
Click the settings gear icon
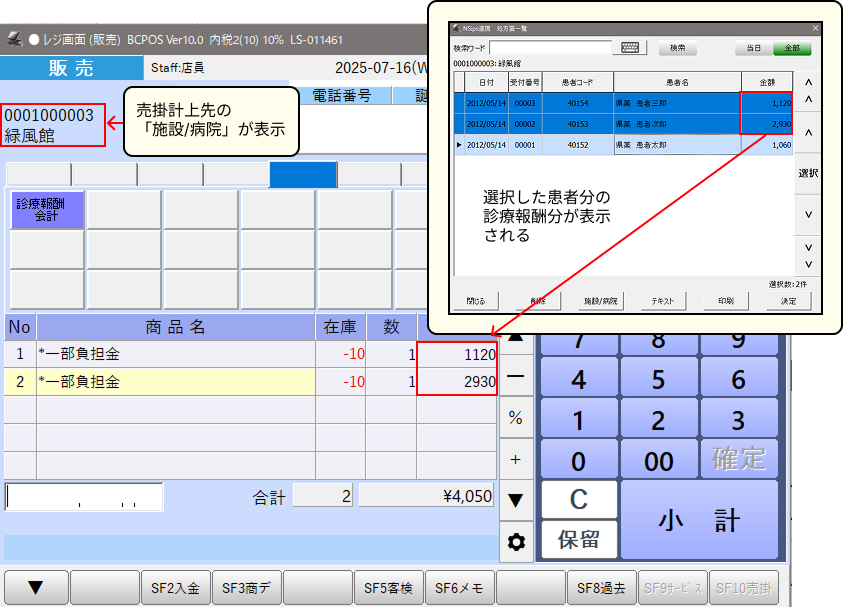tap(516, 541)
